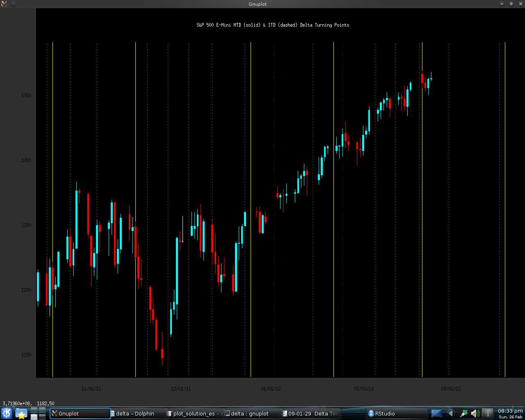Click the chart title about Delta Turning Points
This screenshot has width=525, height=420.
coord(273,25)
